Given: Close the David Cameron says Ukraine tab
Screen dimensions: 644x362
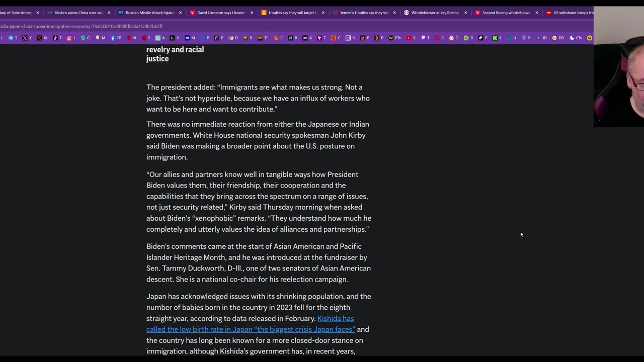Looking at the screenshot, I should tap(252, 13).
